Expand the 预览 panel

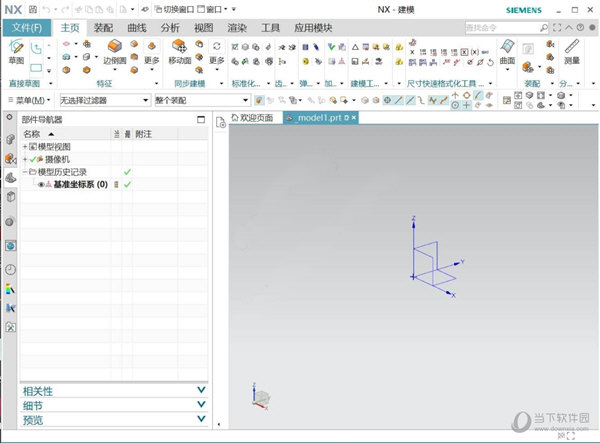tap(114, 420)
